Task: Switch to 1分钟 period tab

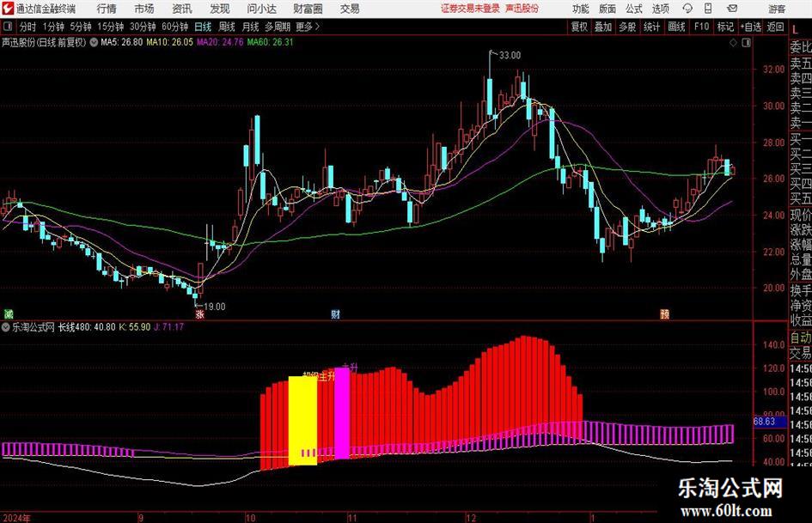Action: pos(53,27)
